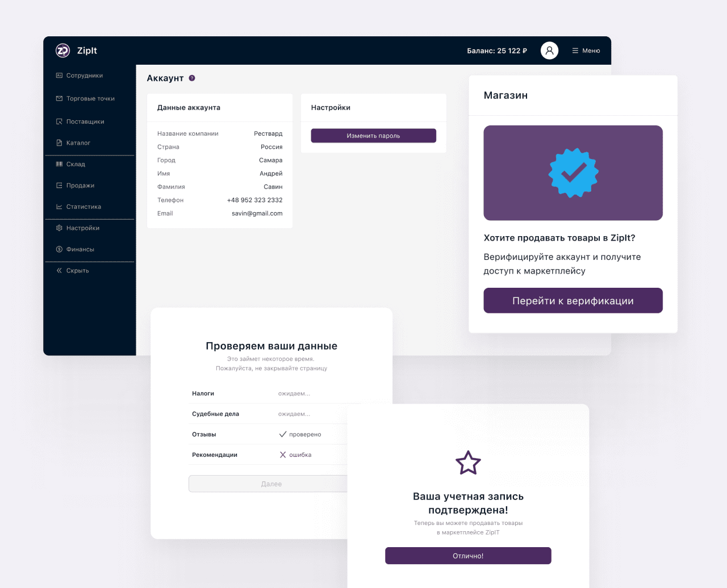Collapse sidebar using Скрыть
The image size is (727, 588).
tap(78, 271)
